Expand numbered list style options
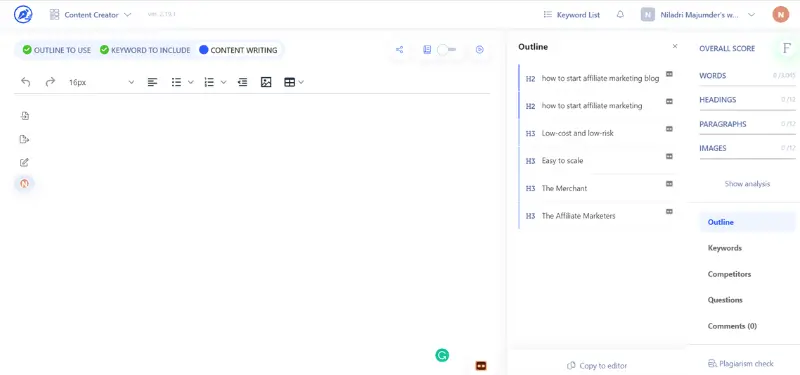Viewport: 800px width, 375px height. [223, 82]
